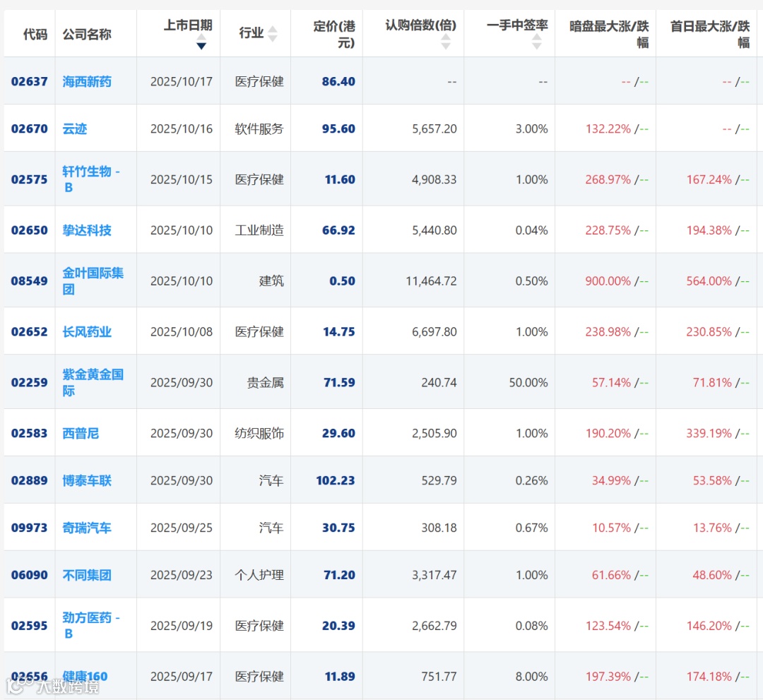Select listing date 2025/10/16

[x=182, y=129]
